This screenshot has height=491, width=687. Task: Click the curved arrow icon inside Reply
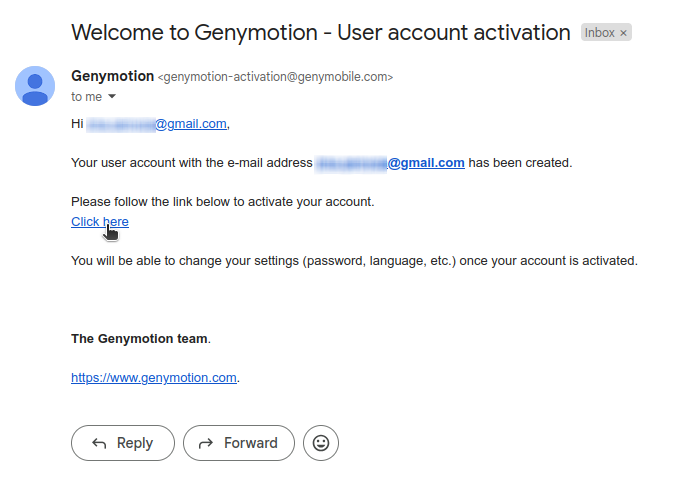99,443
